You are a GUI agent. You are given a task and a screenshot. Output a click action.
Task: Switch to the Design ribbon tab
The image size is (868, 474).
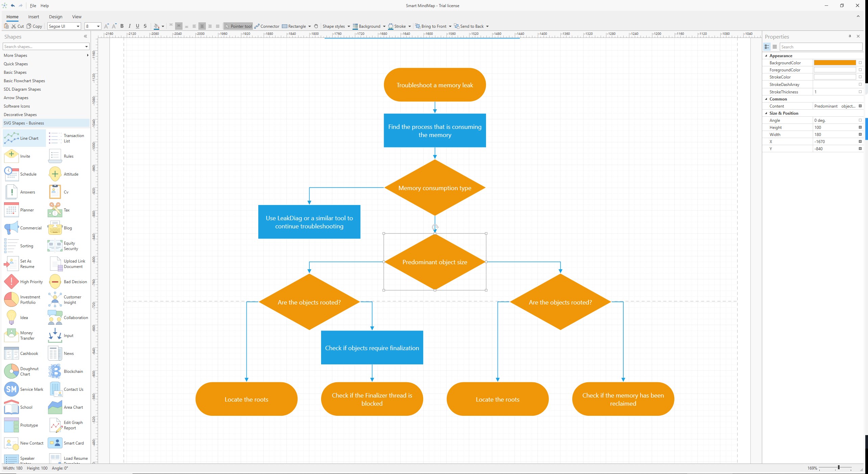(x=55, y=17)
